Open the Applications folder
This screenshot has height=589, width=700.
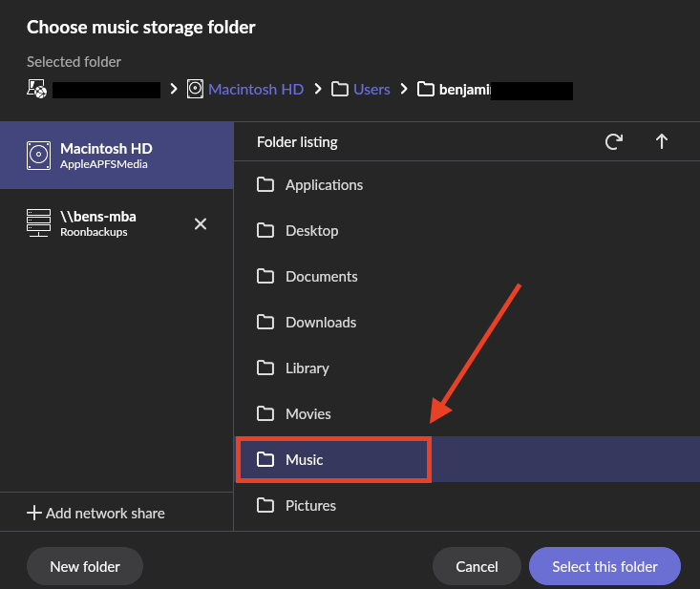(467, 185)
